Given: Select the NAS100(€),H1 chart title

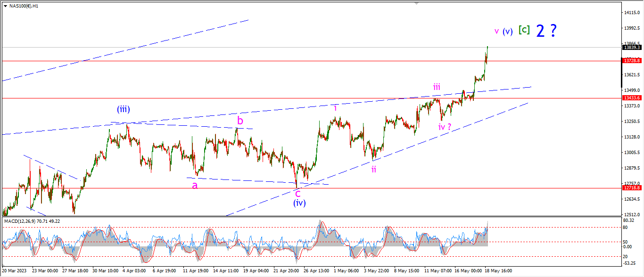Looking at the screenshot, I should [x=24, y=6].
